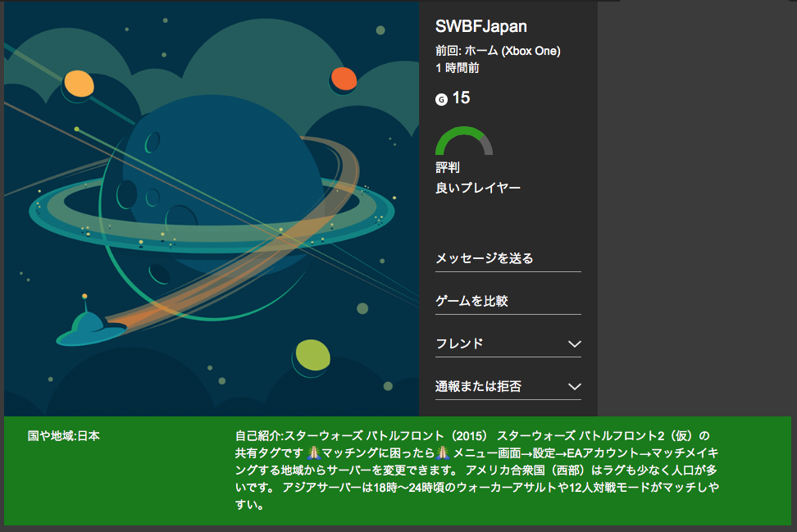Click the Gamerscore value 15

[x=461, y=98]
